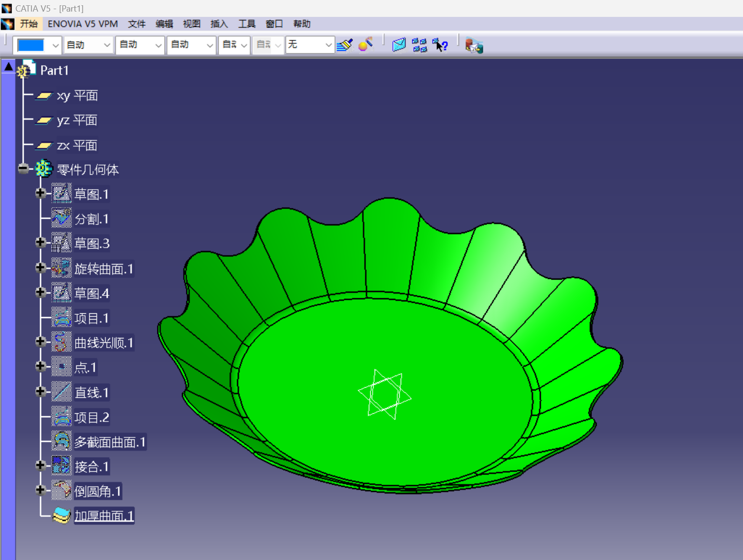Select 零件几何体 label in tree

pyautogui.click(x=88, y=170)
